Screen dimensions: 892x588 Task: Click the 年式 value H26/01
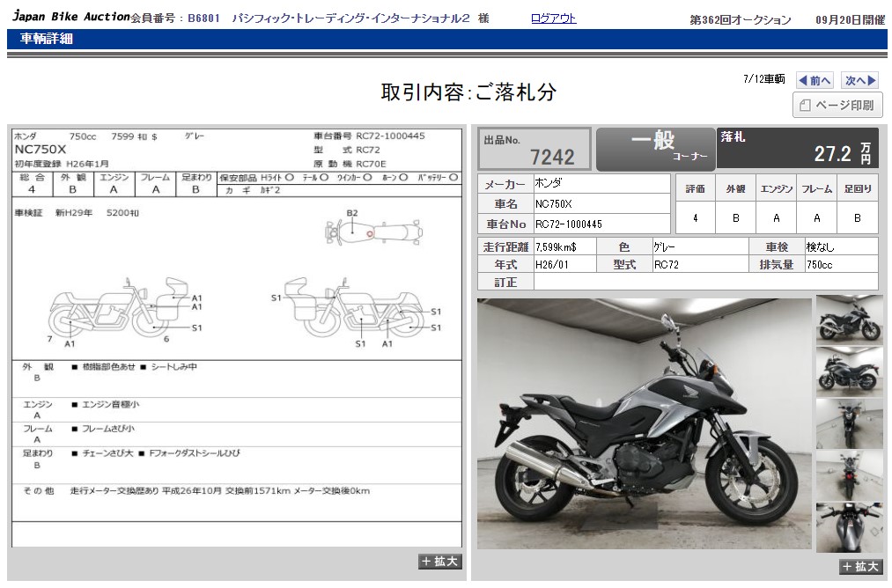point(552,265)
